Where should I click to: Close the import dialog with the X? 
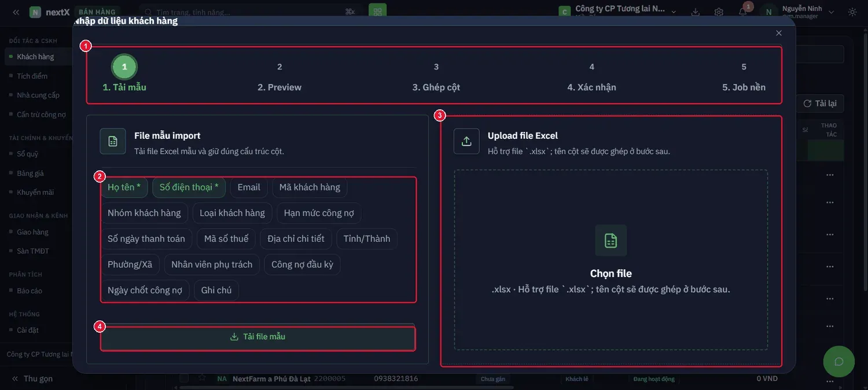[x=779, y=34]
